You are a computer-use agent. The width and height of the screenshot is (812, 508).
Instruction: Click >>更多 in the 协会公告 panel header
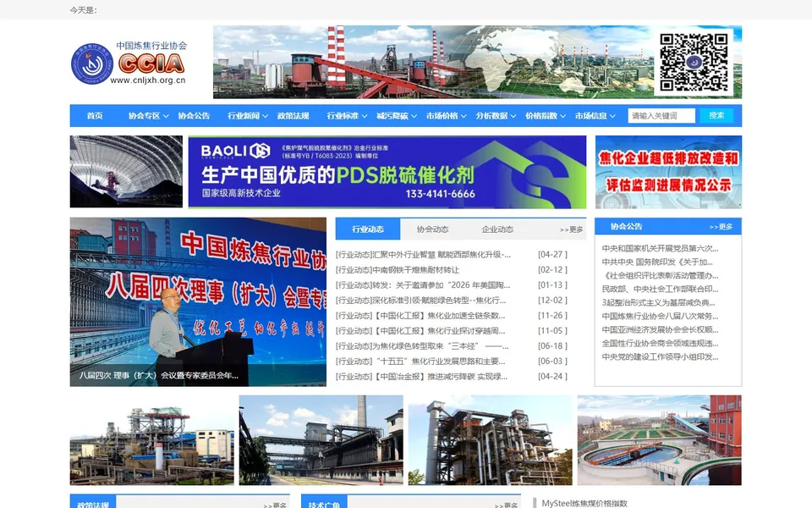(x=721, y=227)
